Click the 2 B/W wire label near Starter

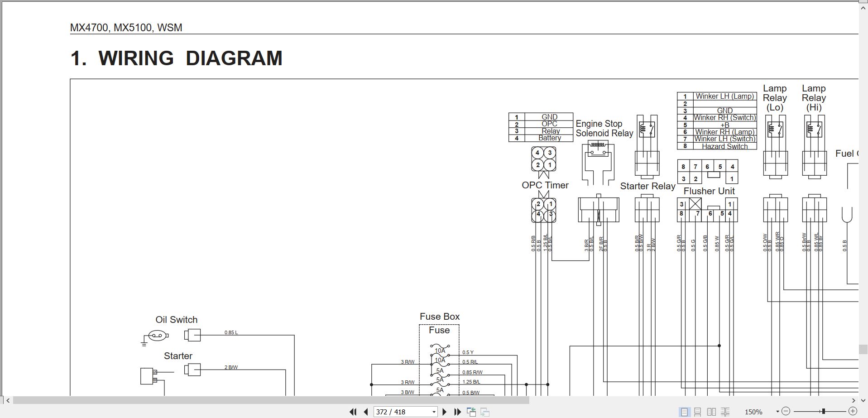pos(231,367)
